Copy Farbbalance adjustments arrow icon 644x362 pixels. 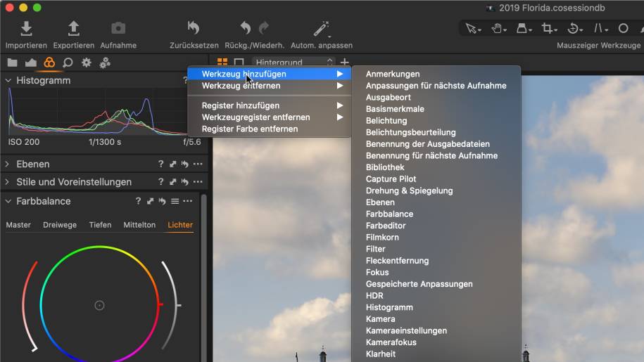[x=151, y=201]
